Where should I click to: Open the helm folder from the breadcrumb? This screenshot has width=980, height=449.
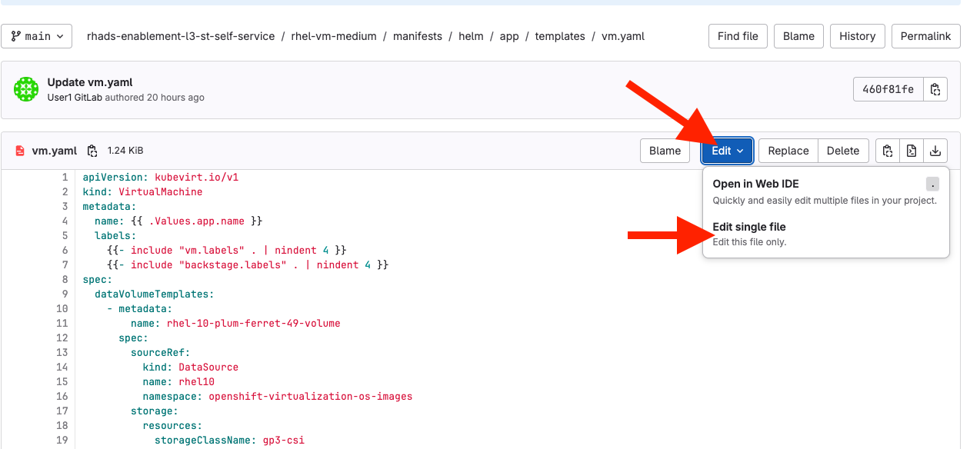(x=471, y=36)
